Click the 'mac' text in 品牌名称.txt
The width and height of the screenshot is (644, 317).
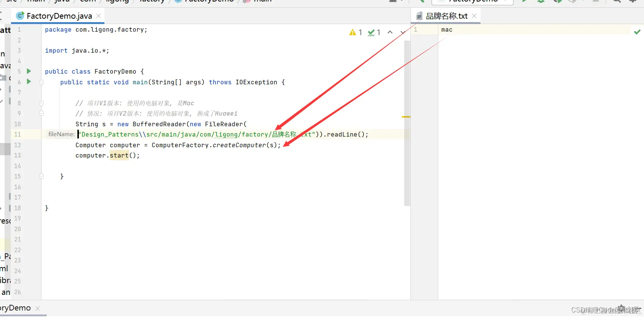(x=447, y=30)
